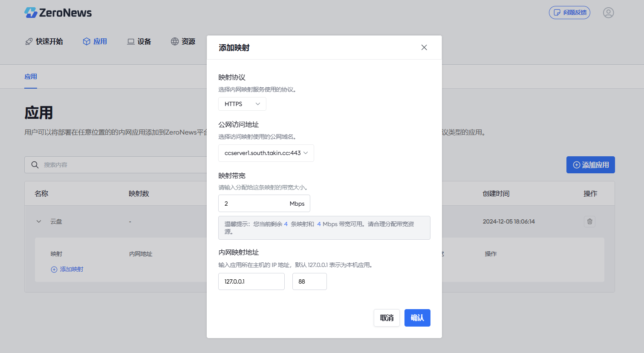This screenshot has height=353, width=644.
Task: Confirm with the 确认 button
Action: [417, 318]
